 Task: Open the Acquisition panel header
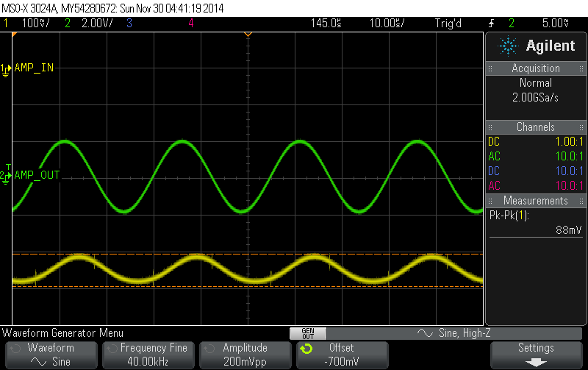[x=536, y=68]
